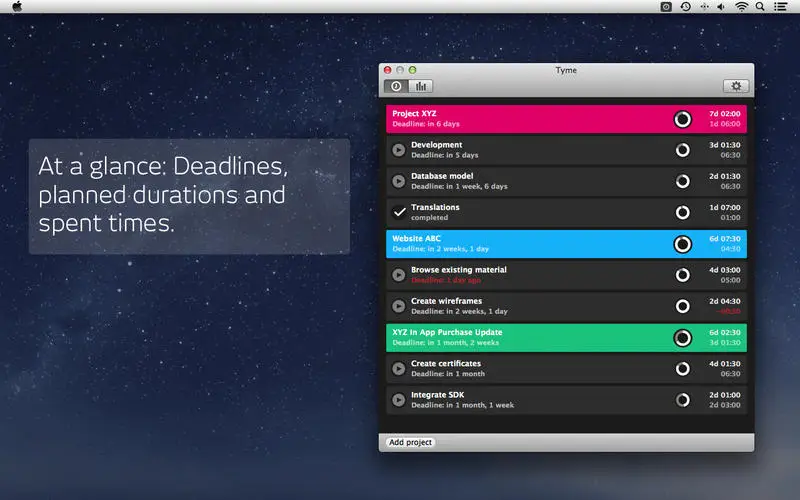Click the '1d 07:00' time for Translations
This screenshot has width=800, height=500.
(x=724, y=208)
